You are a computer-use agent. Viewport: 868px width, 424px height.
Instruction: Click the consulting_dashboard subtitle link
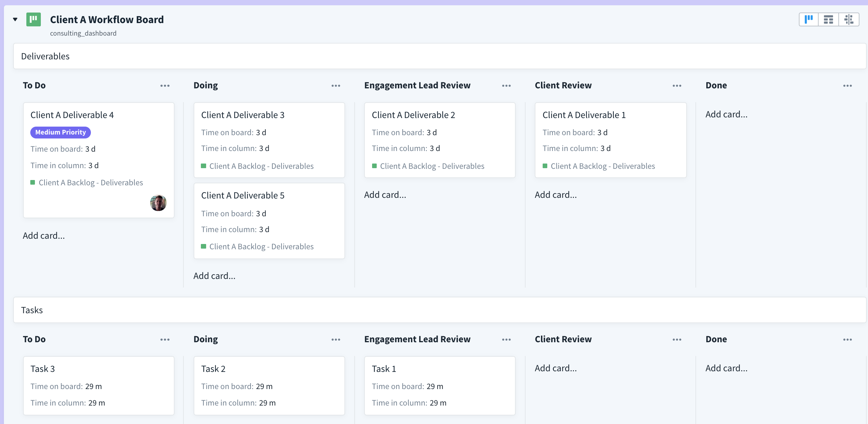(x=83, y=33)
